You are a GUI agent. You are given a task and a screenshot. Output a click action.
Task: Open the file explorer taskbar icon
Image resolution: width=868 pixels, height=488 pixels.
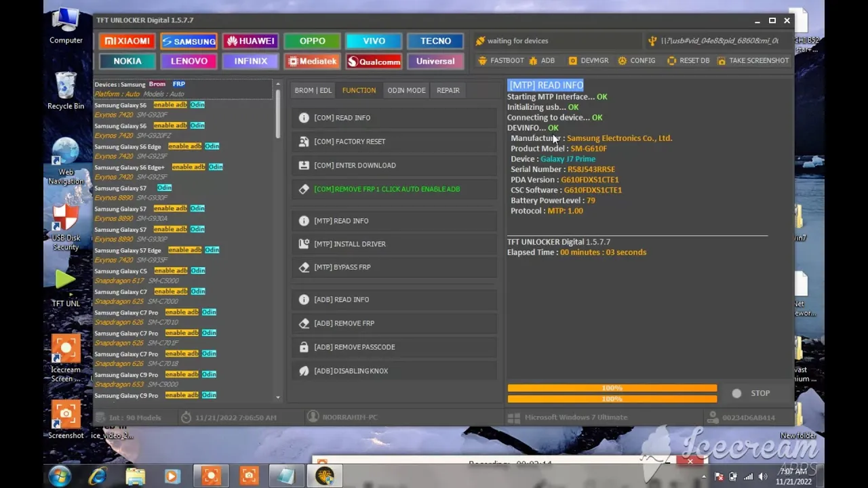coord(136,476)
